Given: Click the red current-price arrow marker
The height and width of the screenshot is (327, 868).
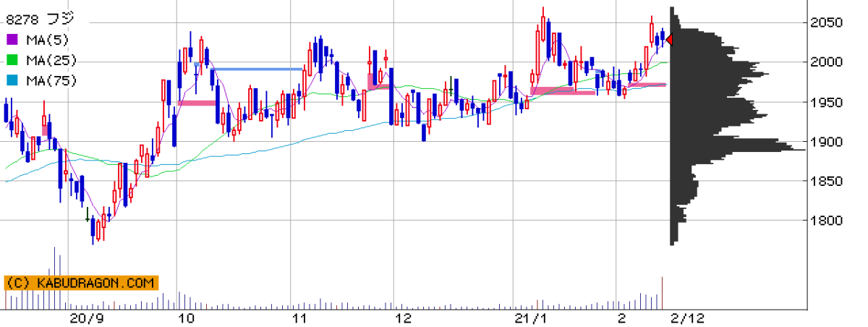Looking at the screenshot, I should (x=669, y=40).
